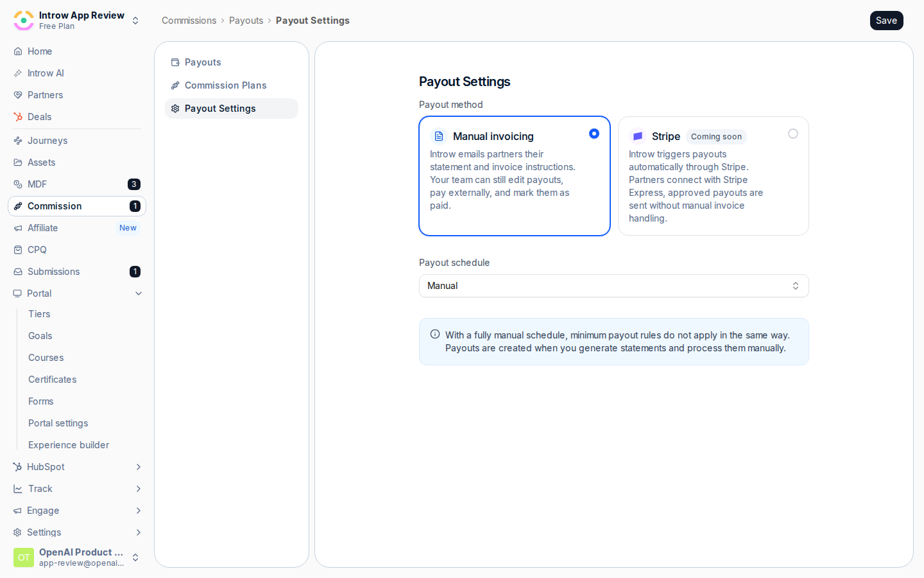Click the Deals HubSpot icon
This screenshot has height=578, width=924.
(18, 117)
